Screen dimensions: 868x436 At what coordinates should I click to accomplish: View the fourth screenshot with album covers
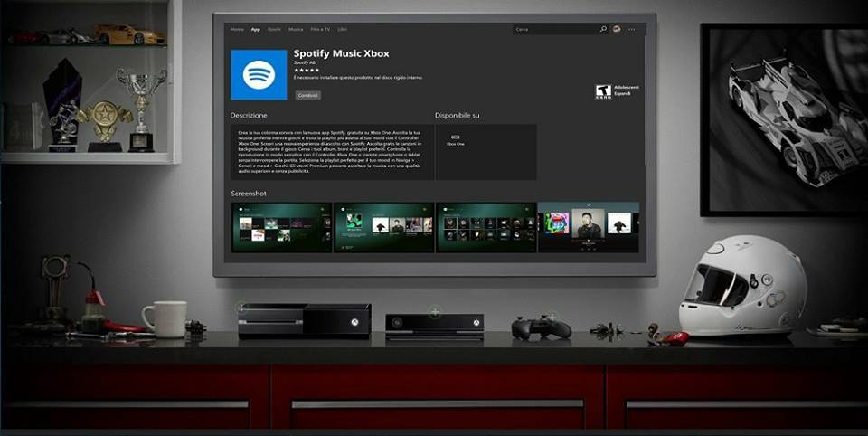pyautogui.click(x=589, y=227)
